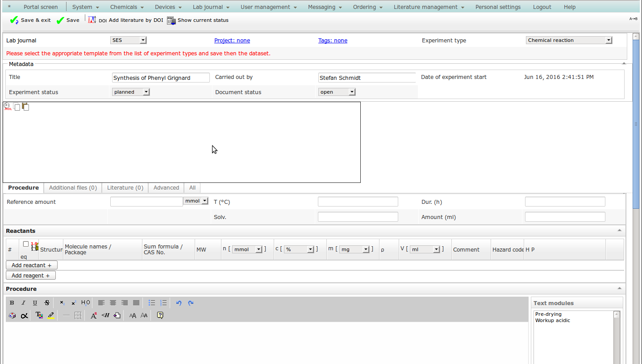This screenshot has width=642, height=364.
Task: Switch to Literature (0) tab
Action: [x=125, y=188]
